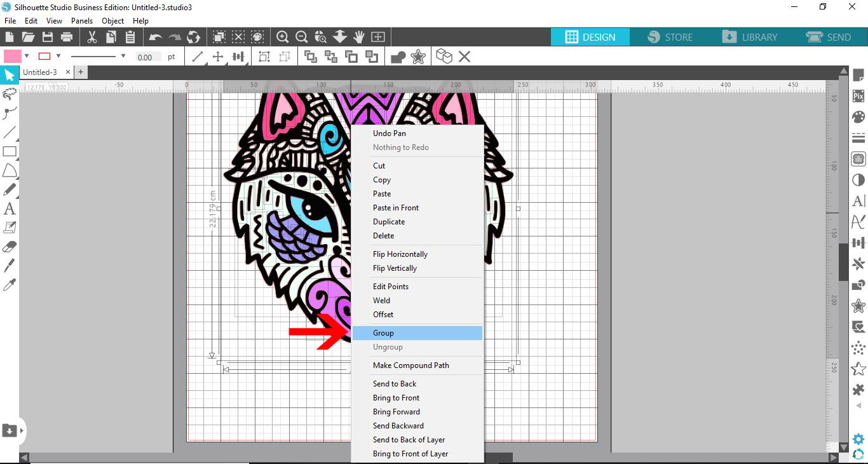
Task: Open the Page Setup panel icon
Action: coord(858,76)
